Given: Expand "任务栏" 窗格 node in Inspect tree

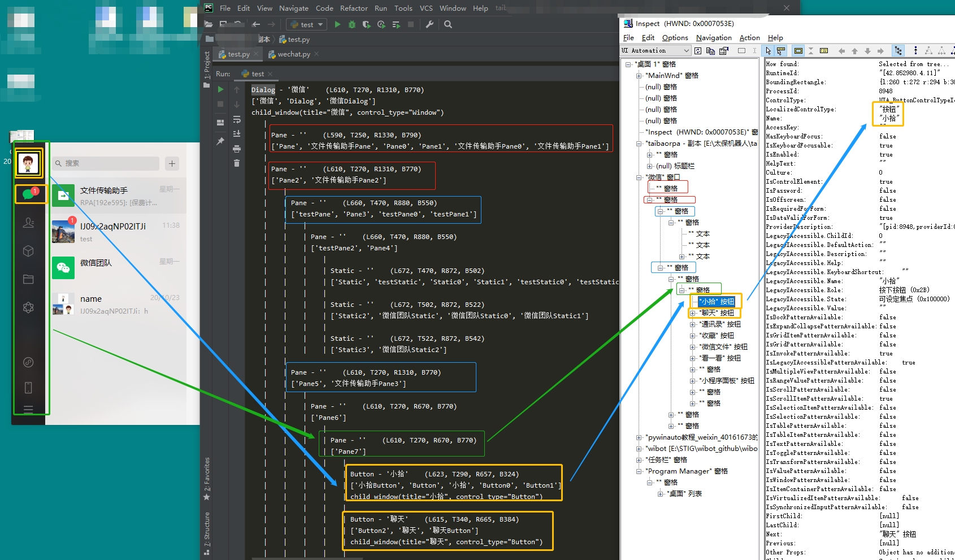Looking at the screenshot, I should 639,460.
